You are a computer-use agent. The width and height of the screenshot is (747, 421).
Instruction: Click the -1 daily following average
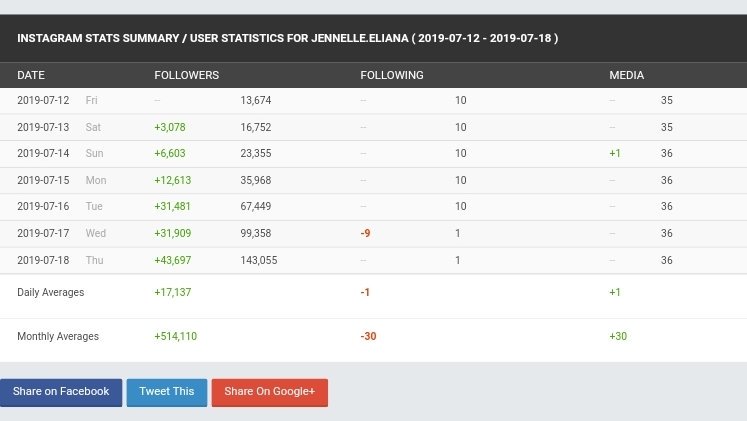(365, 292)
